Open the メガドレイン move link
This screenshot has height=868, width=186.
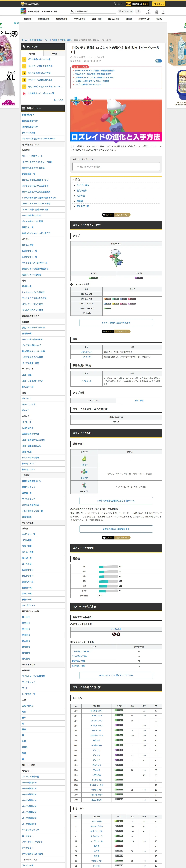96,716
